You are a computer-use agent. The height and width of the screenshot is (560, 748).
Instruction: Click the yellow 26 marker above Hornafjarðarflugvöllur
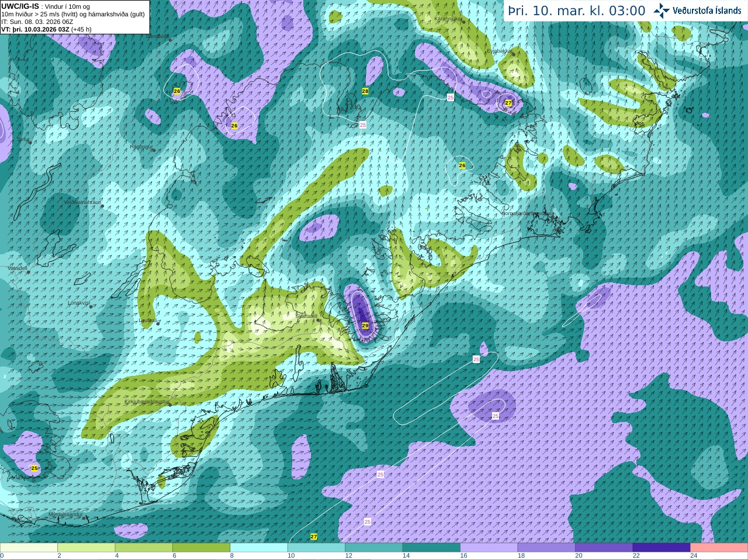(x=462, y=165)
